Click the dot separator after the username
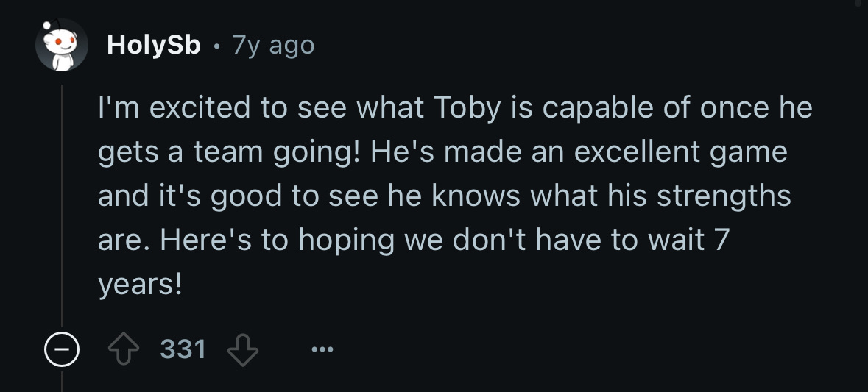This screenshot has width=868, height=392. click(216, 46)
